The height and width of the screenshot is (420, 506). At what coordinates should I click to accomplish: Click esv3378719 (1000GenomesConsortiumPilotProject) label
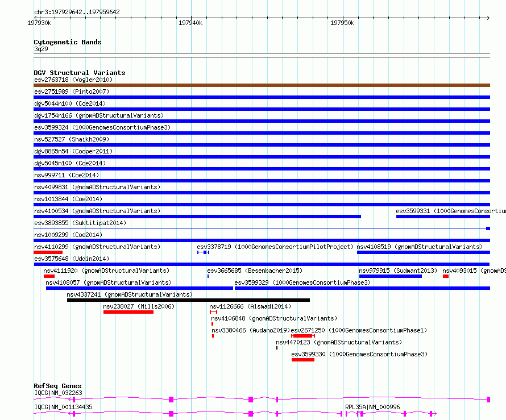[275, 247]
